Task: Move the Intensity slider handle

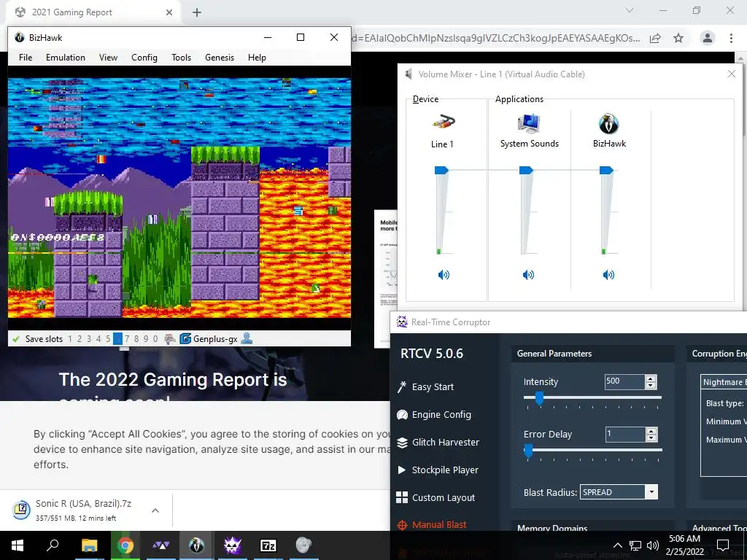Action: (539, 397)
